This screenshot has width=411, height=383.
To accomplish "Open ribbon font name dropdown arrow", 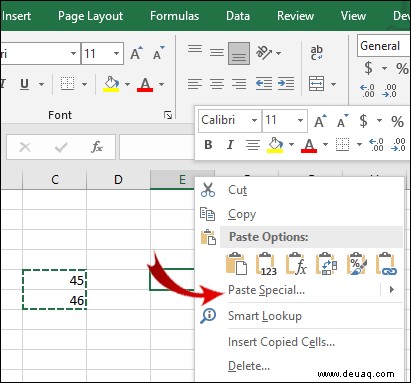I will pyautogui.click(x=73, y=53).
